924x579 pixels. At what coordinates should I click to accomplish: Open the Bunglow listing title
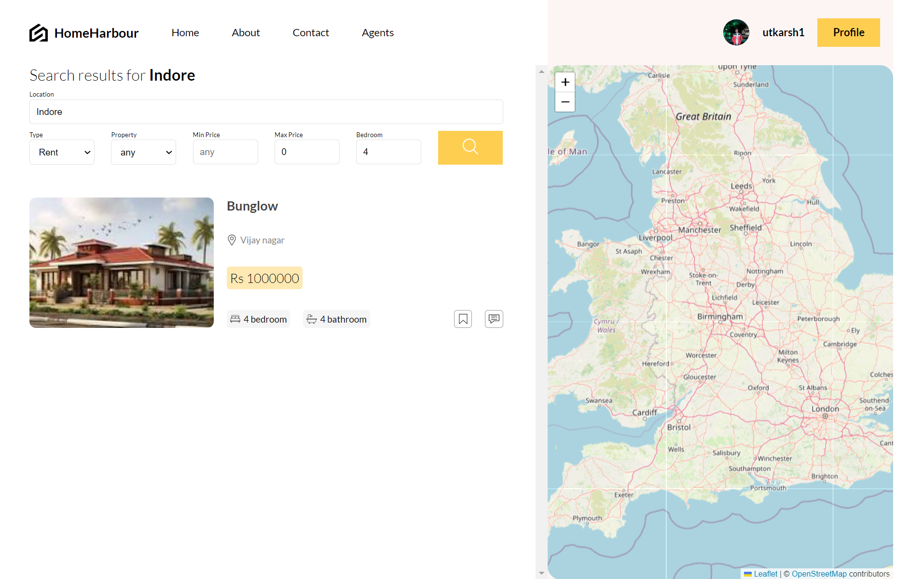(x=252, y=206)
